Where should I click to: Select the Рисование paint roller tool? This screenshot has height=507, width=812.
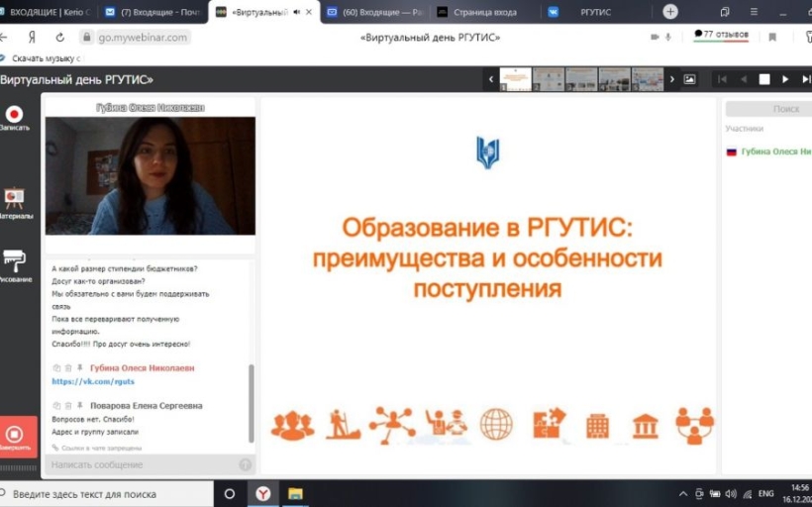[15, 265]
